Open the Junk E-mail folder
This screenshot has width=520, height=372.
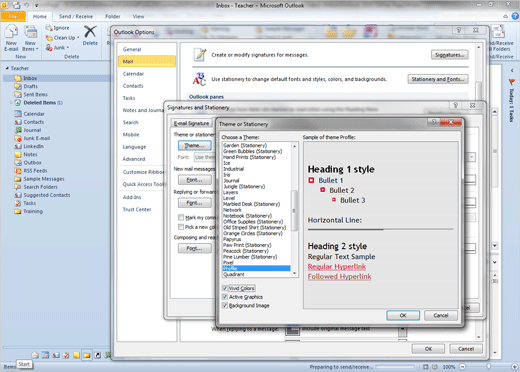(36, 138)
